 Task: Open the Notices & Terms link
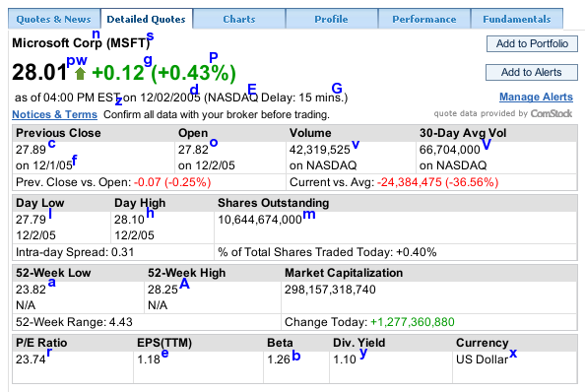coord(54,114)
